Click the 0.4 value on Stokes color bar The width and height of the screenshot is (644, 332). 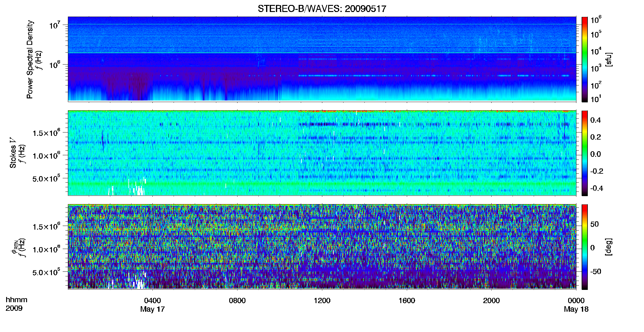pos(595,120)
